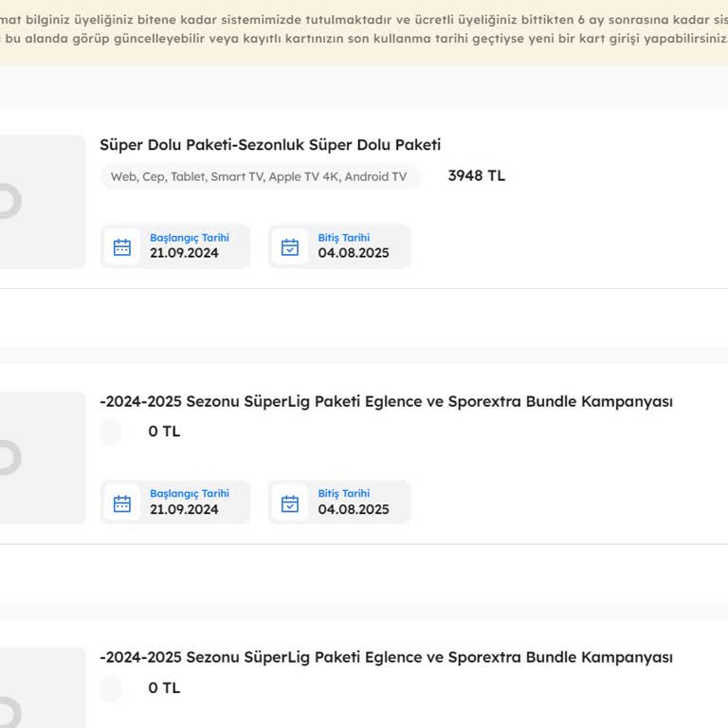Click the 21.09.2024 start date of Süper Dolu Paketi

click(184, 253)
